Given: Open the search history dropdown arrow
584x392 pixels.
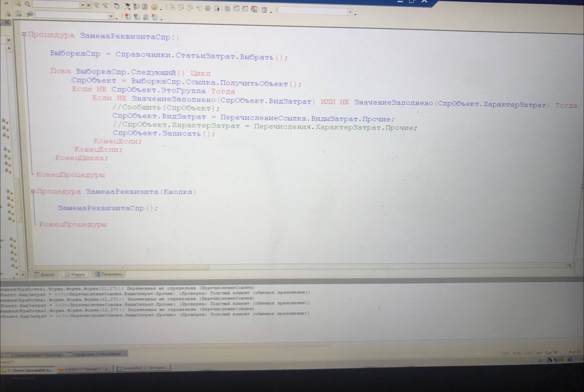Looking at the screenshot, I should click(x=83, y=5).
